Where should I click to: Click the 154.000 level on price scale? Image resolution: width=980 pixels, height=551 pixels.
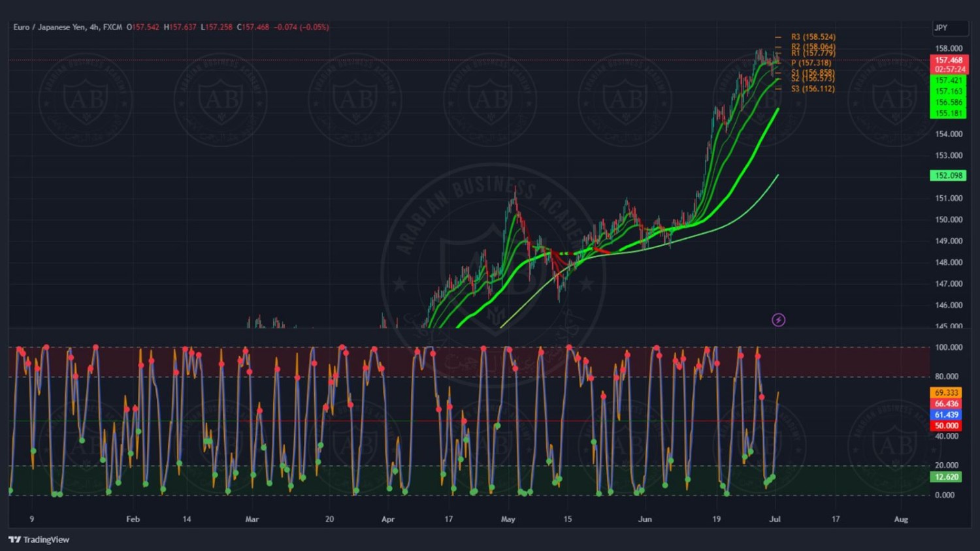949,134
